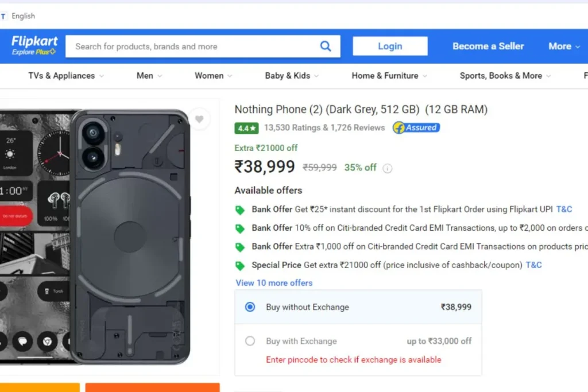Viewport: 588px width, 392px height.
Task: Click Enter pincode to check exchange text
Action: pyautogui.click(x=354, y=360)
